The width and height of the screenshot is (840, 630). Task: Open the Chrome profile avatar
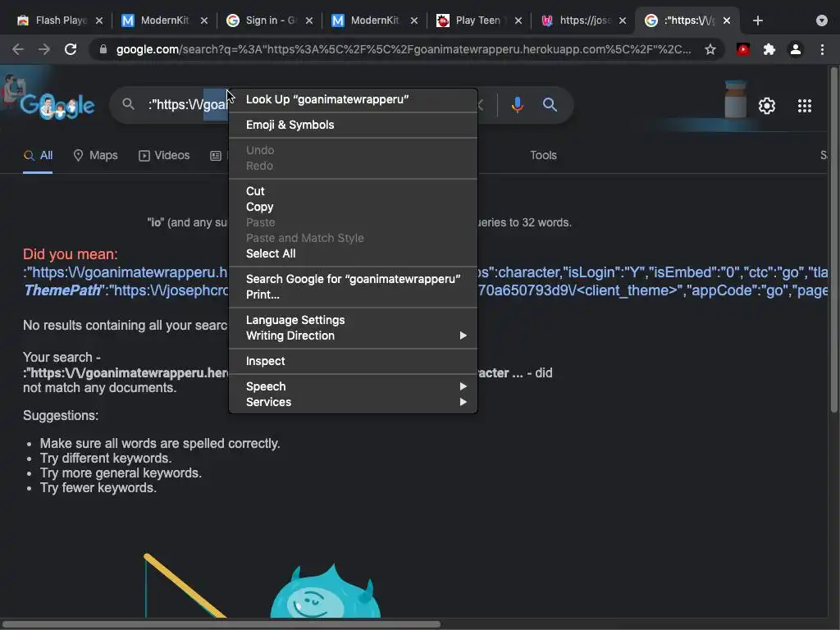796,50
